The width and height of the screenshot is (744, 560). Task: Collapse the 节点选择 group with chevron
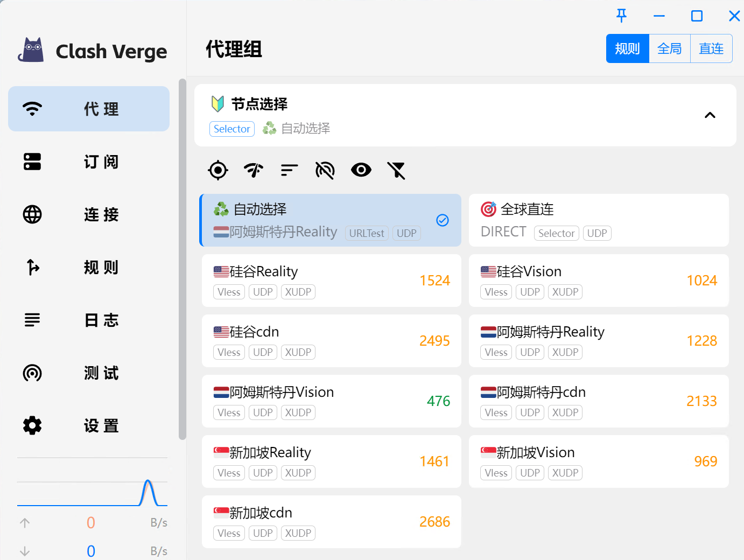710,115
